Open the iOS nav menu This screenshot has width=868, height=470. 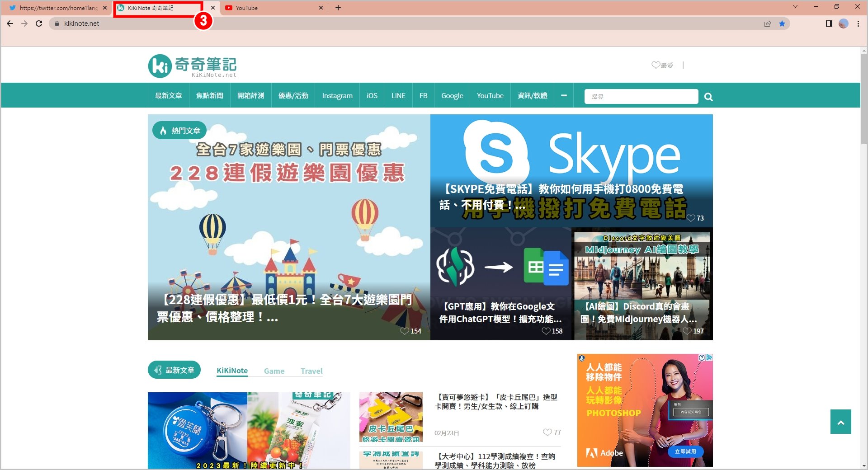click(372, 95)
